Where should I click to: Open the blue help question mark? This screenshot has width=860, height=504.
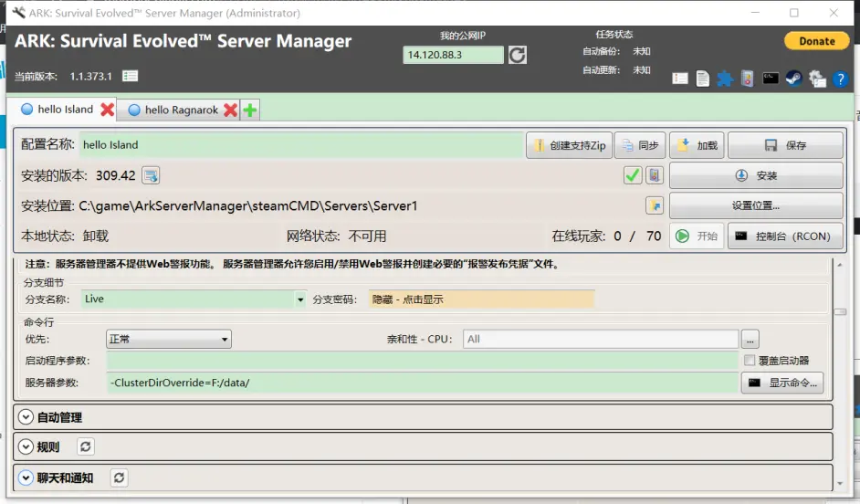coord(840,79)
